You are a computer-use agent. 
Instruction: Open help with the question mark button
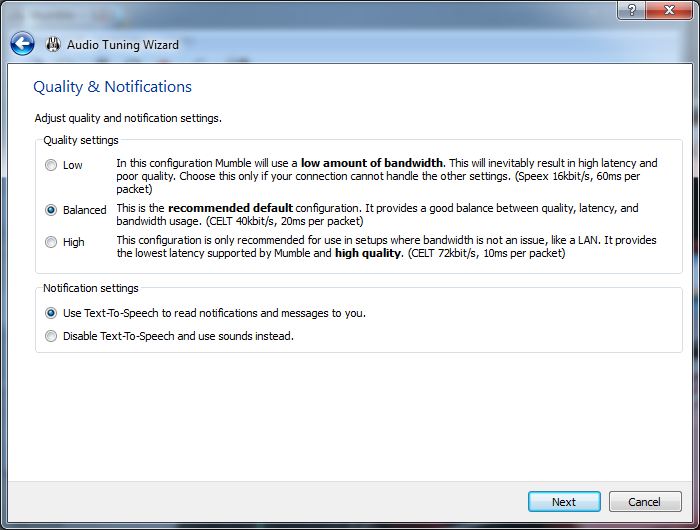[631, 10]
